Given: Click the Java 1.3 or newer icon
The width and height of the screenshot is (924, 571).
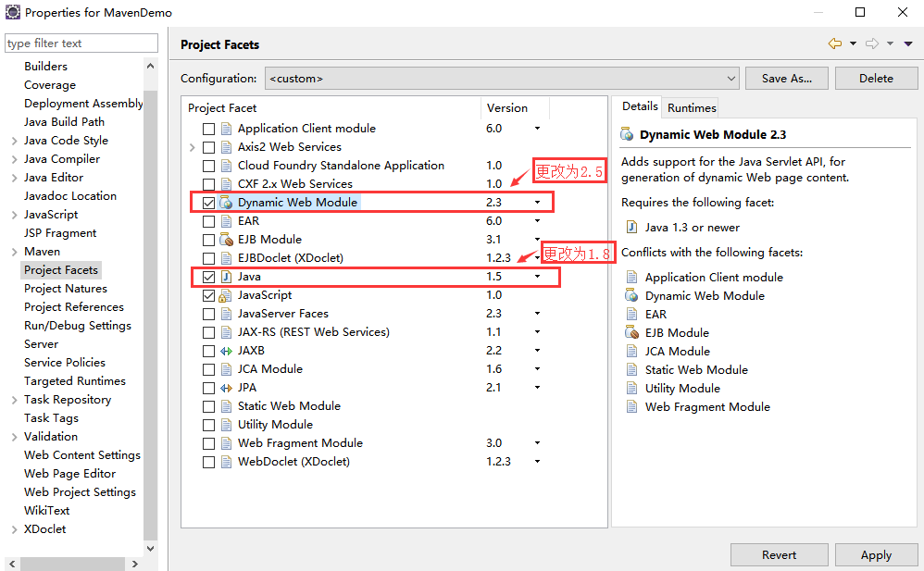Looking at the screenshot, I should pos(631,227).
